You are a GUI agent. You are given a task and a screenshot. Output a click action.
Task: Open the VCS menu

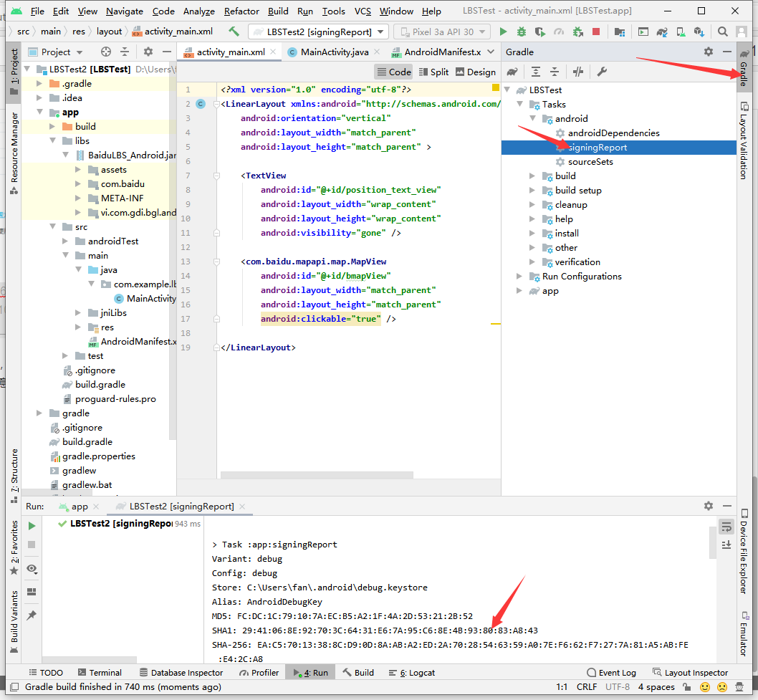click(x=363, y=11)
